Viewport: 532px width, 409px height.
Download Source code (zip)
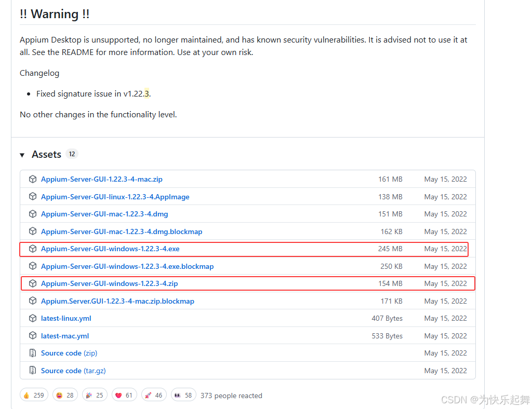click(x=69, y=353)
